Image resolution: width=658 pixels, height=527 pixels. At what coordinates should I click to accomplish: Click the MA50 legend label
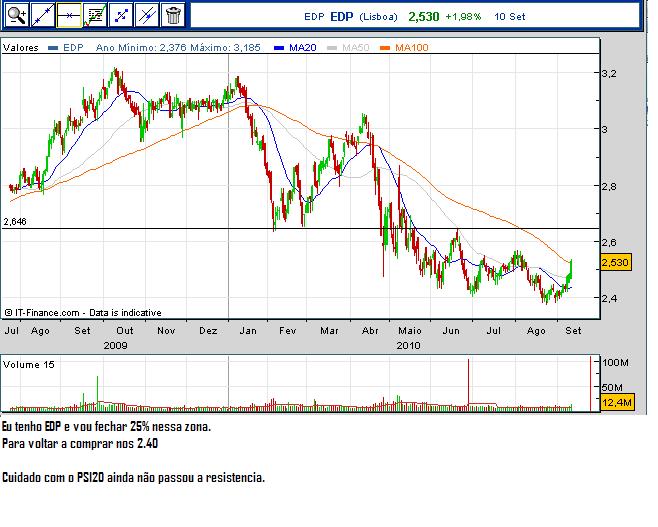click(x=356, y=47)
